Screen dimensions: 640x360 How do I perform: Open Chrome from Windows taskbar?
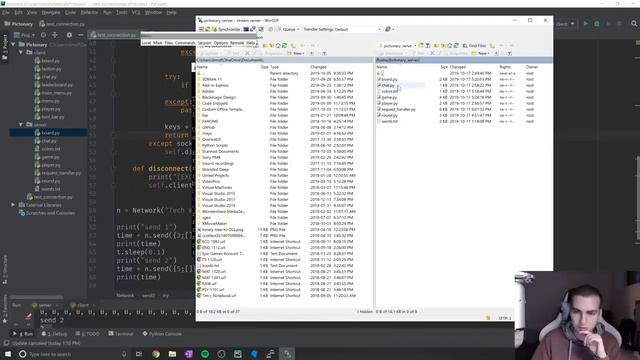[x=156, y=354]
